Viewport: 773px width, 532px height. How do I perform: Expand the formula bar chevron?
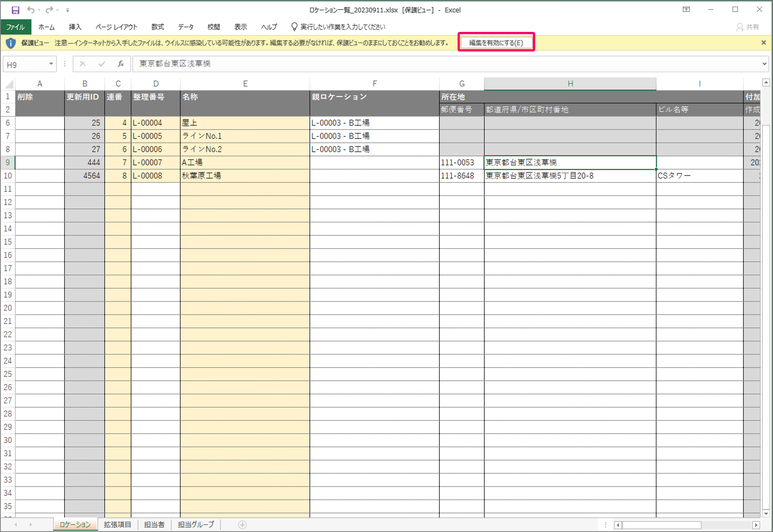(765, 64)
